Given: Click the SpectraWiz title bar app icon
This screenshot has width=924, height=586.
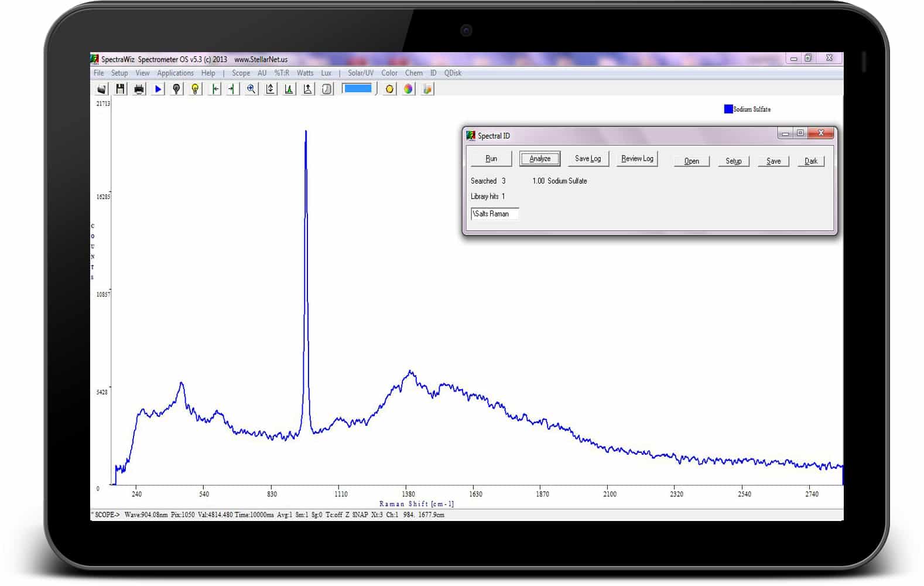Looking at the screenshot, I should (95, 59).
